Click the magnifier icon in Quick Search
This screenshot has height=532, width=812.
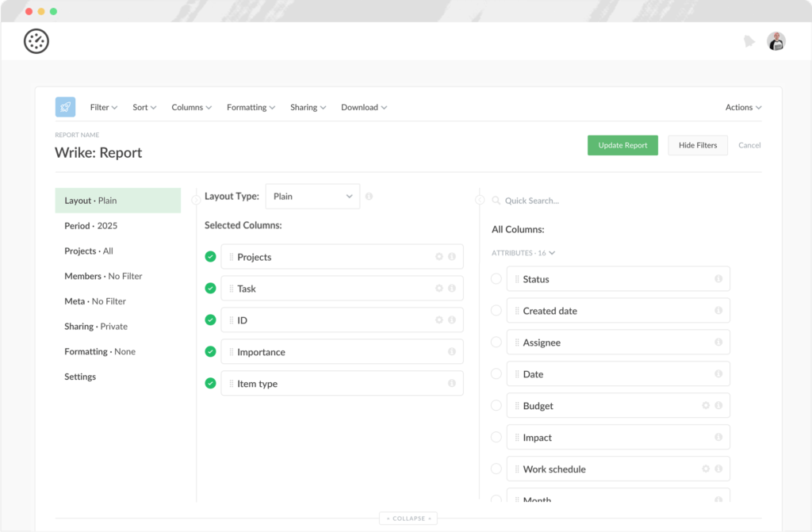point(496,200)
